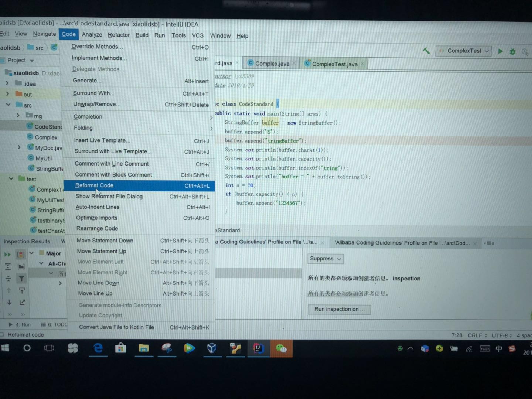Open VirtualBox cube icon on taskbar

(212, 348)
